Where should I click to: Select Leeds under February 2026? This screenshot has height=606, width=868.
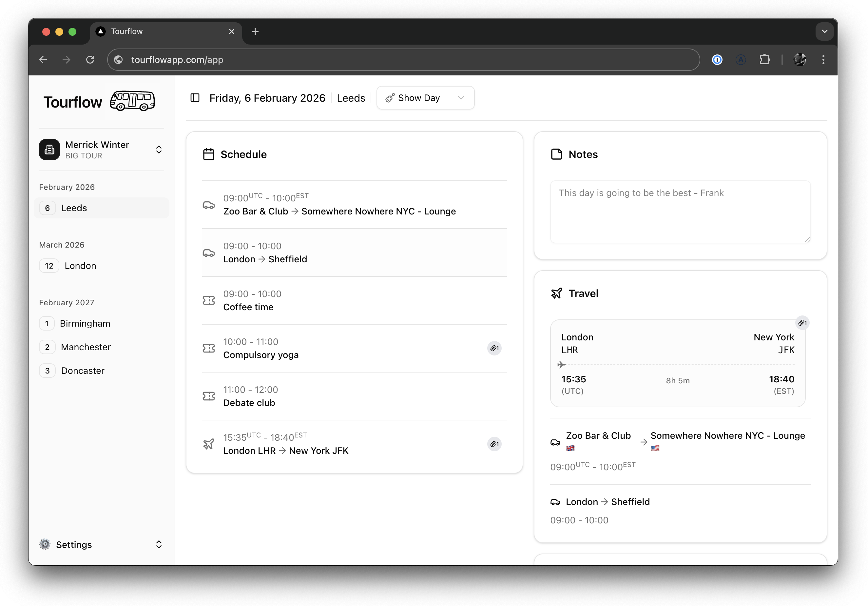[x=74, y=208]
